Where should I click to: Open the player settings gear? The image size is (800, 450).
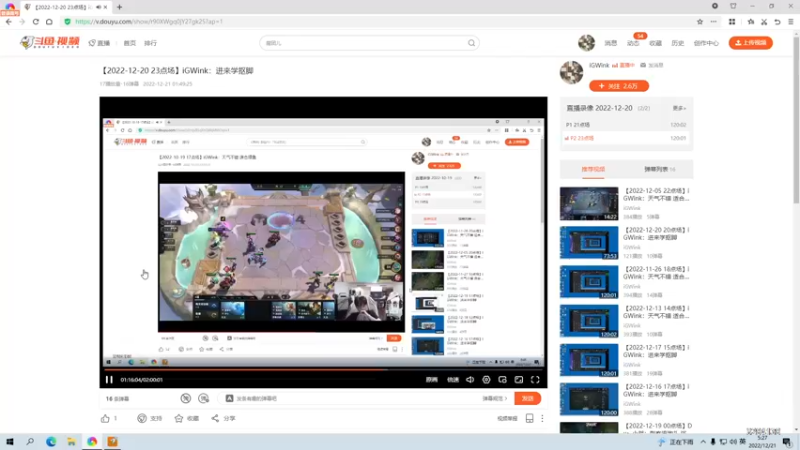pos(486,380)
